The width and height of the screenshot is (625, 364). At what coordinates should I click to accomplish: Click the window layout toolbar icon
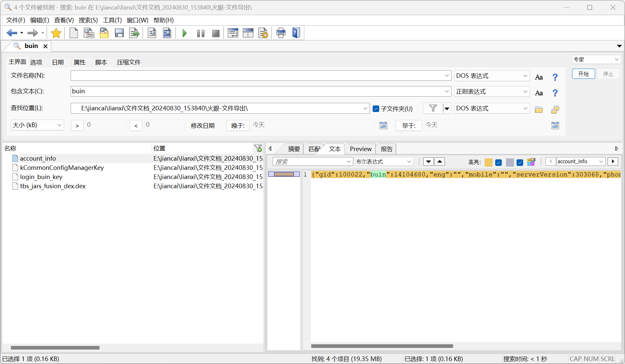tap(248, 33)
